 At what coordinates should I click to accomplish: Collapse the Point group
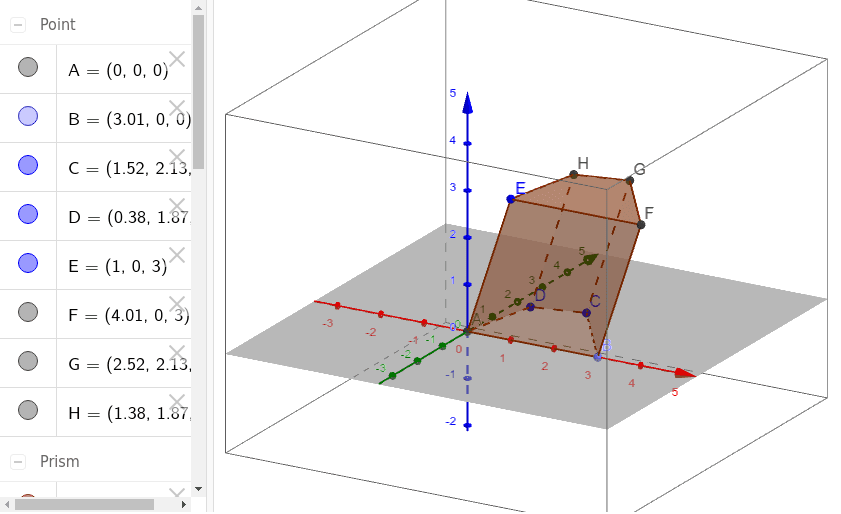point(18,25)
